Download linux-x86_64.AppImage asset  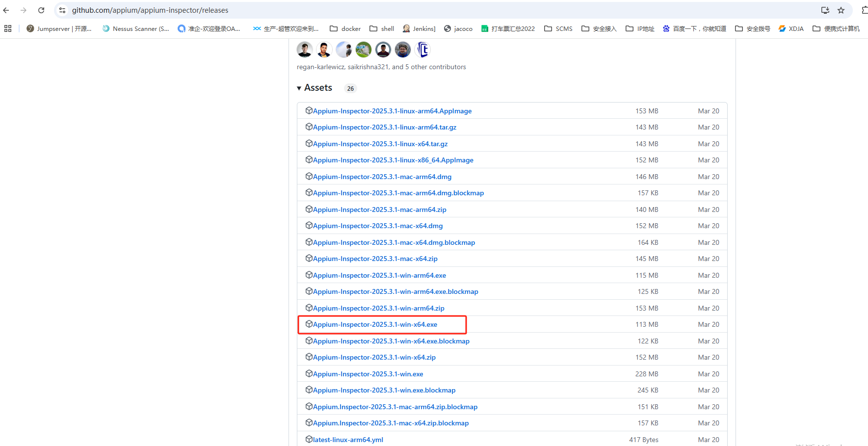(x=393, y=160)
